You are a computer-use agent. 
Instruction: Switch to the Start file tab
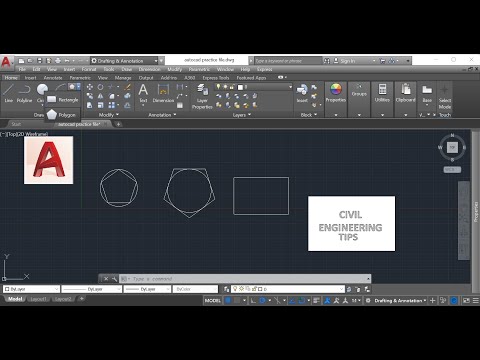pyautogui.click(x=16, y=124)
